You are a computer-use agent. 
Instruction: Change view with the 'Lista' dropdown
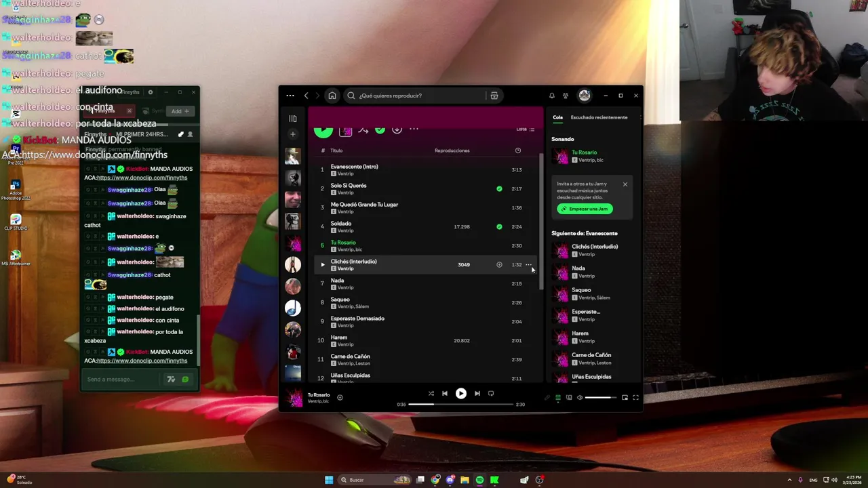(526, 129)
